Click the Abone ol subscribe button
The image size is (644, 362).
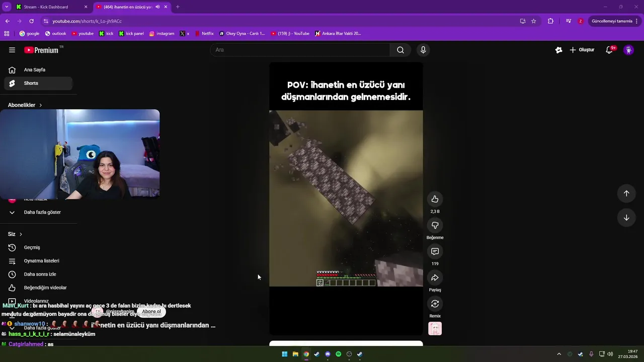[151, 312]
